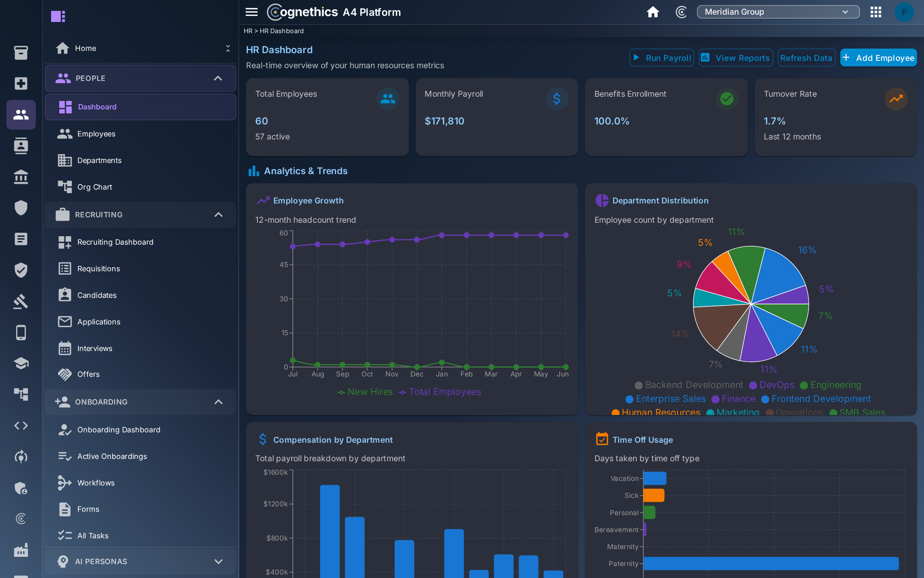
Task: Open the mobile phone icon in left rail
Action: pyautogui.click(x=21, y=333)
